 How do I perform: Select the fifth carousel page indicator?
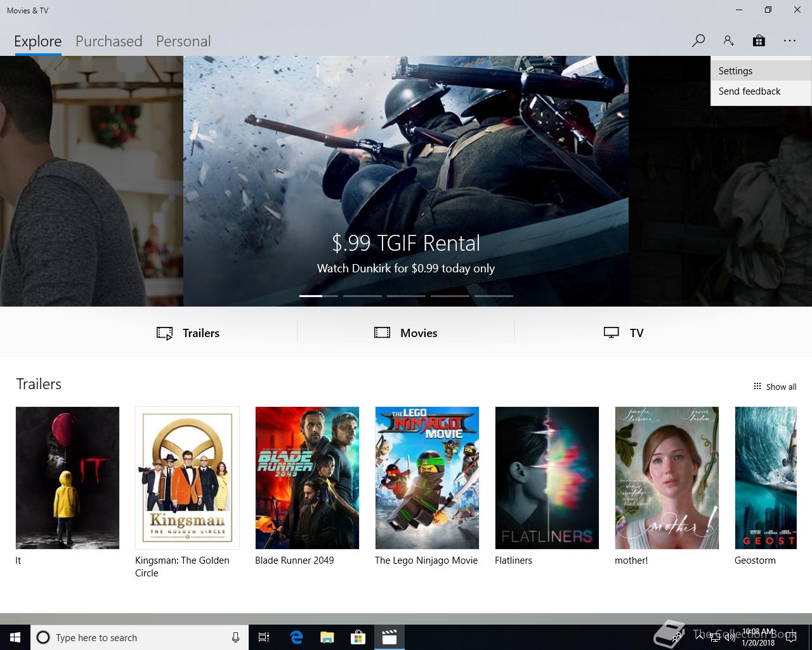pos(494,296)
